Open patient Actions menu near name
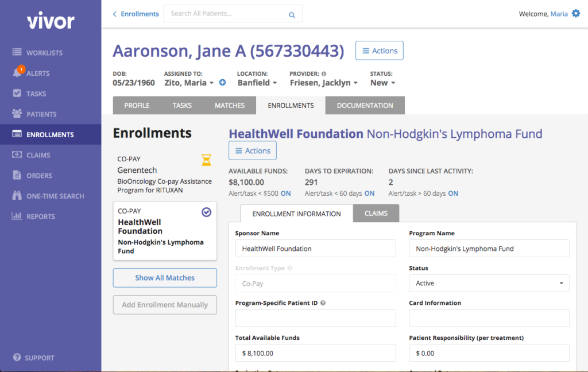 [380, 51]
